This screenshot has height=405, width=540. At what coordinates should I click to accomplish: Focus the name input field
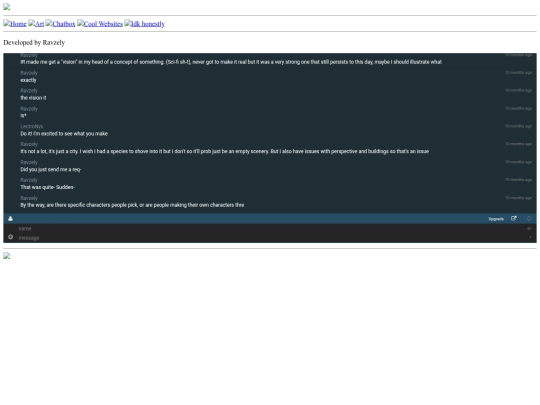tap(271, 228)
